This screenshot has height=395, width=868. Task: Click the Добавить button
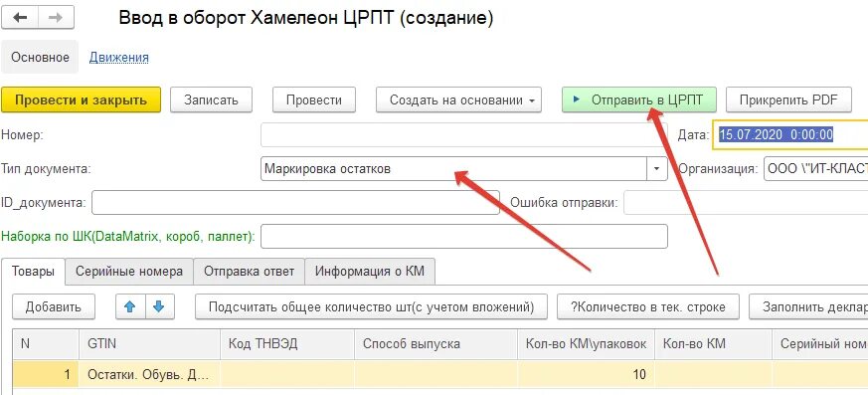tap(53, 306)
